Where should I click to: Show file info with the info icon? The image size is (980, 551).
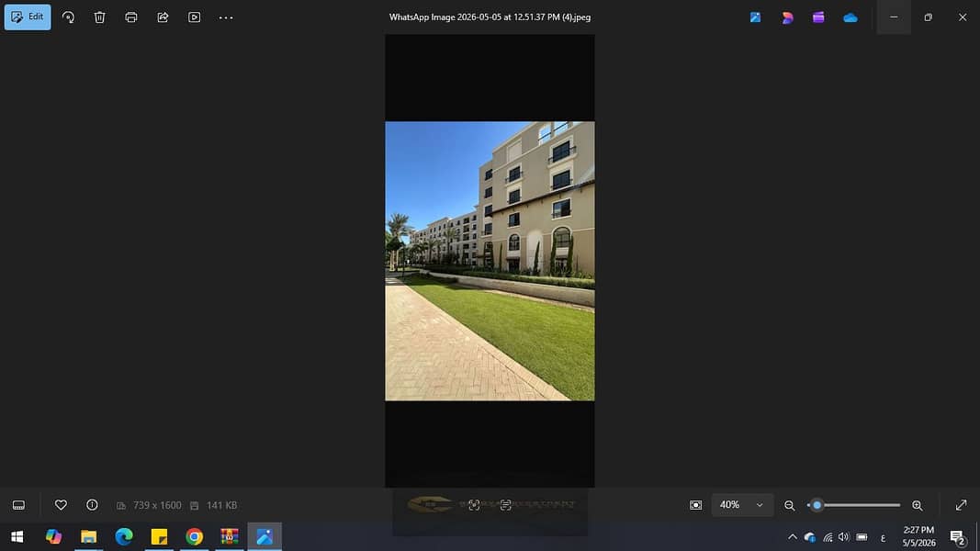[92, 505]
